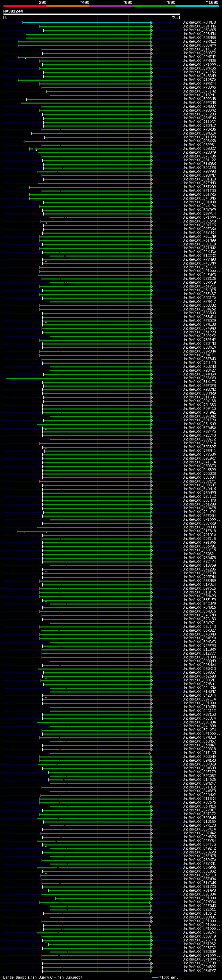Image resolution: width=222 pixels, height=980 pixels.
Task: Click hit label UniRef100_B7JKD5
Action: pyautogui.click(x=199, y=156)
